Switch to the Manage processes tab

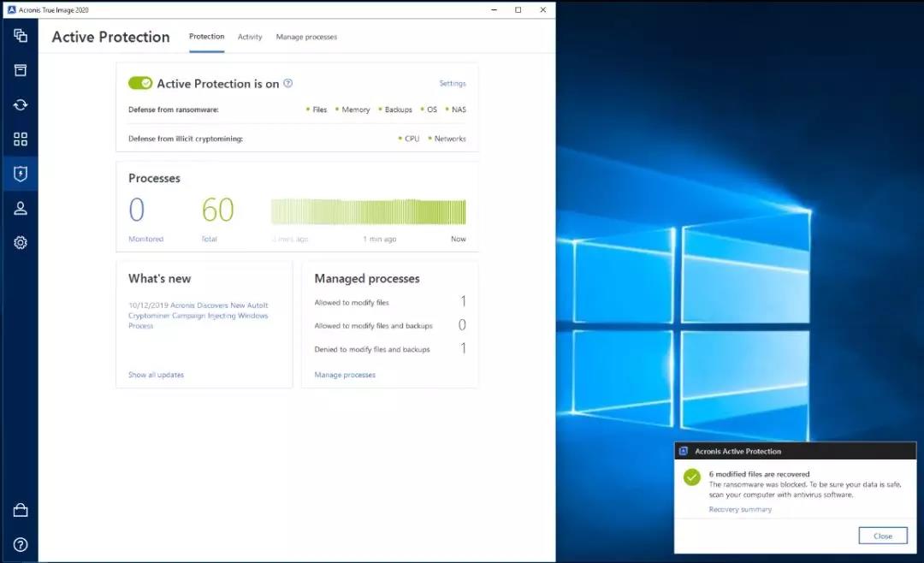pyautogui.click(x=306, y=37)
